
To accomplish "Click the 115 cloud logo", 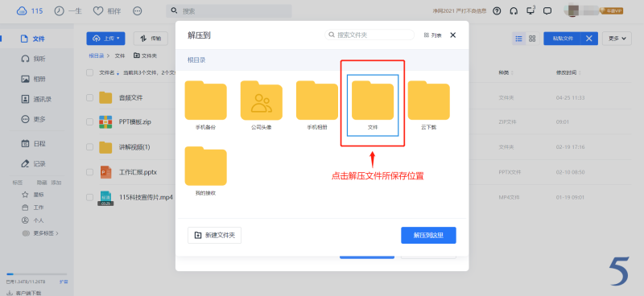I will click(30, 11).
